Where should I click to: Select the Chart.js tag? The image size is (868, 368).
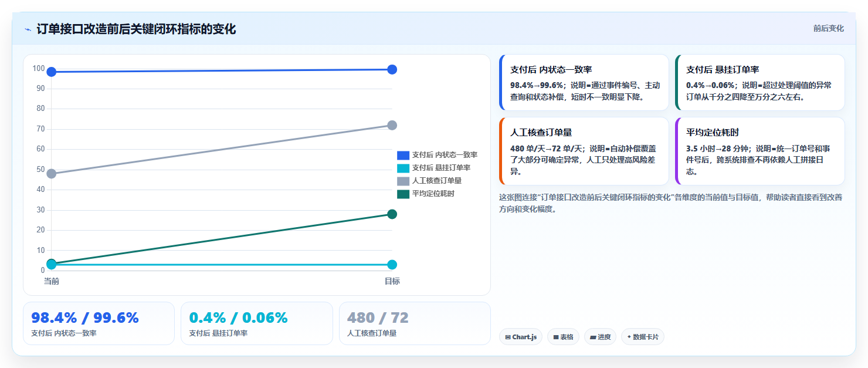521,337
